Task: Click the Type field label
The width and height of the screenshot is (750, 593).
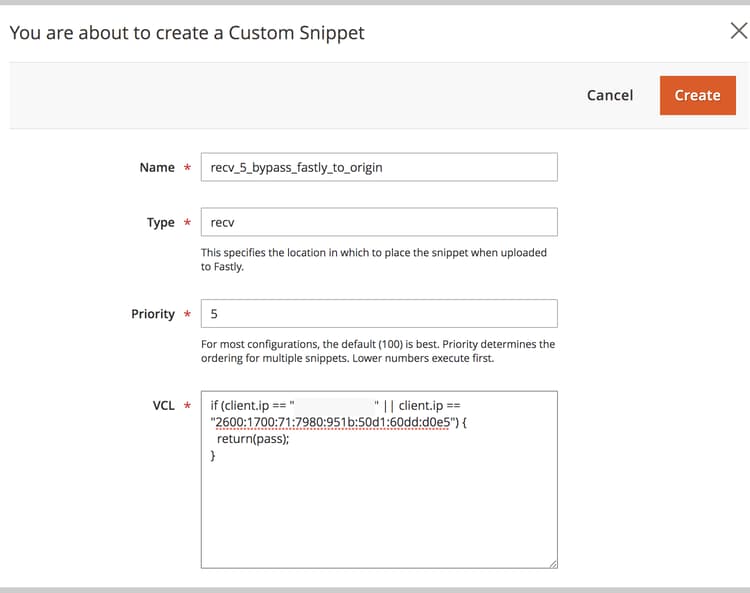Action: coord(161,222)
